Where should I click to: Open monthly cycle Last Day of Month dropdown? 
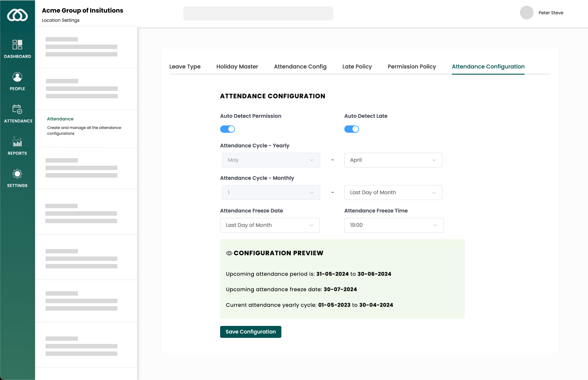pos(393,193)
